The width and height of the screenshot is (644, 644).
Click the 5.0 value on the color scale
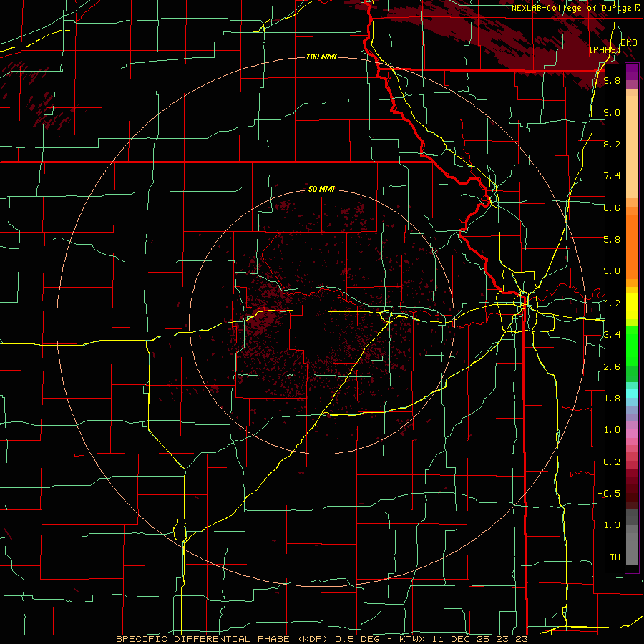pos(612,271)
